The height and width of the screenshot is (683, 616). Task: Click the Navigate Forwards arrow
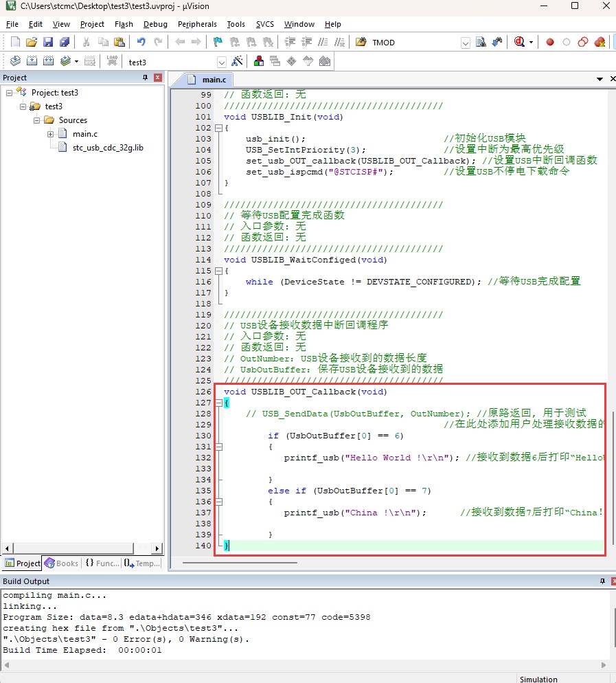coord(196,42)
